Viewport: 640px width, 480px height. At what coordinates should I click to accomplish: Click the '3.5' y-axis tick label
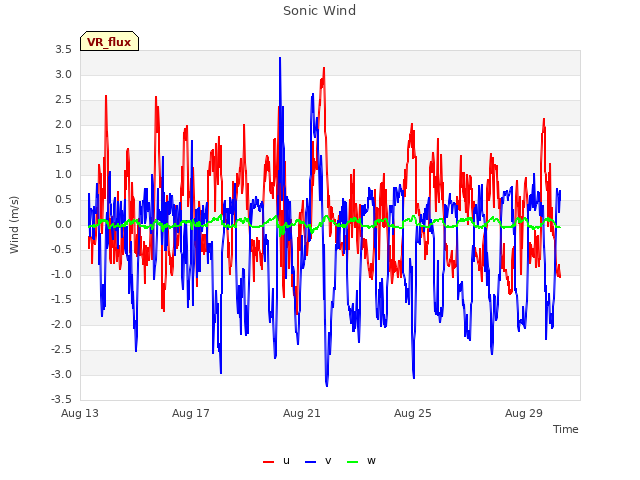pos(64,50)
